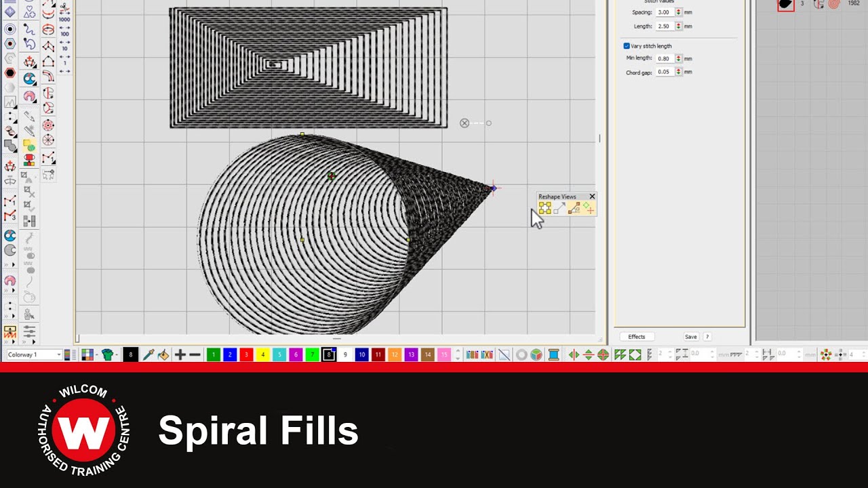The image size is (868, 488).
Task: Click the highlighted yellow-green shapes tool icon
Action: tap(29, 145)
